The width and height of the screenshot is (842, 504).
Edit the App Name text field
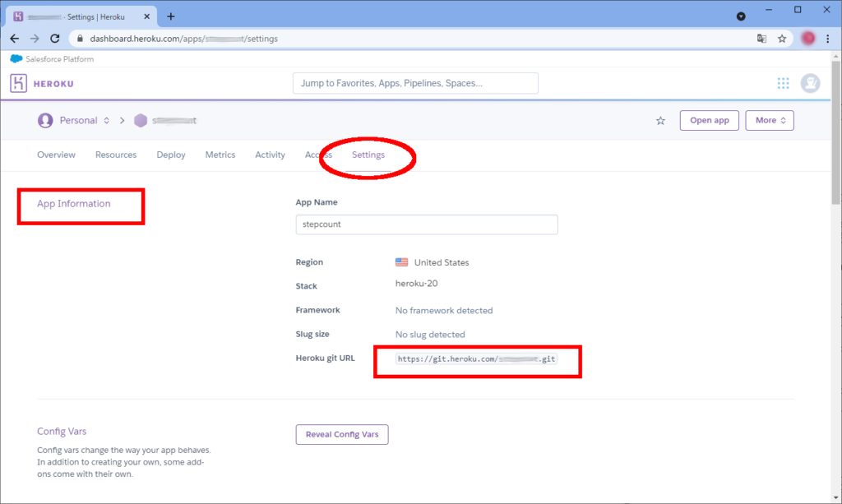(426, 224)
